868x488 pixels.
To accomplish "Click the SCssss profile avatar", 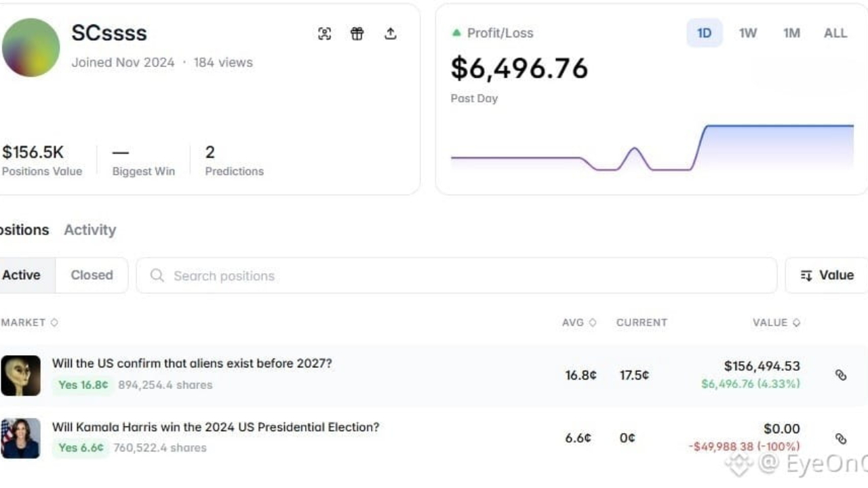I will click(31, 47).
